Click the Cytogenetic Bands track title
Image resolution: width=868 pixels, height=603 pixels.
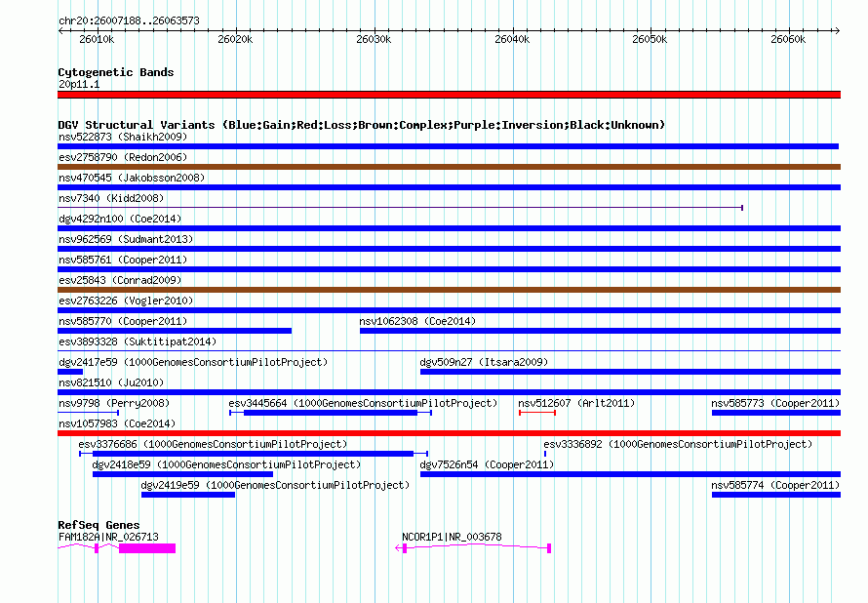[x=116, y=72]
